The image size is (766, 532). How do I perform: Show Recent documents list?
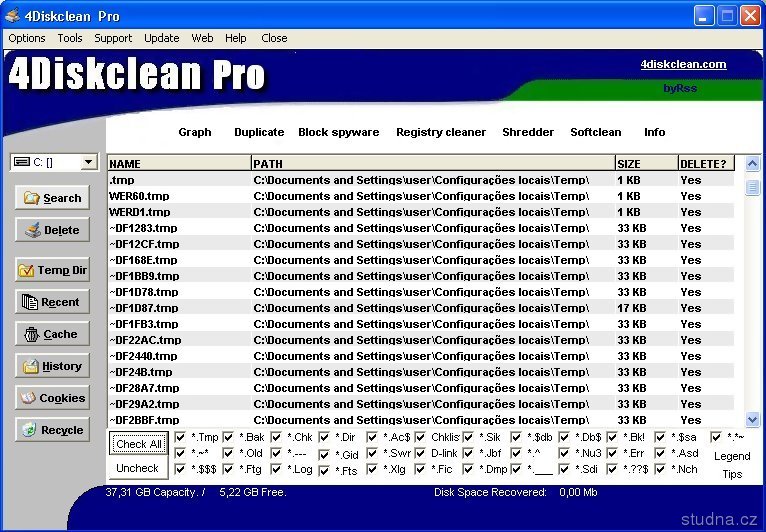pyautogui.click(x=52, y=302)
